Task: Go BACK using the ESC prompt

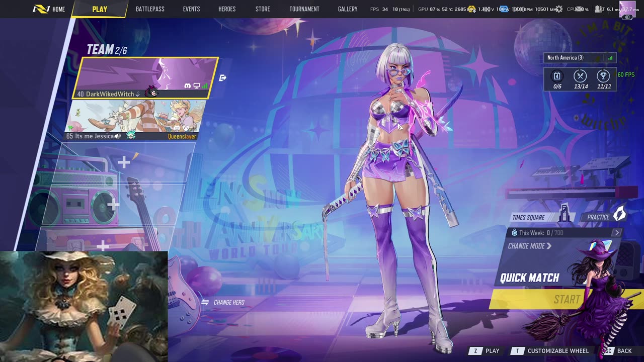Action: 617,351
